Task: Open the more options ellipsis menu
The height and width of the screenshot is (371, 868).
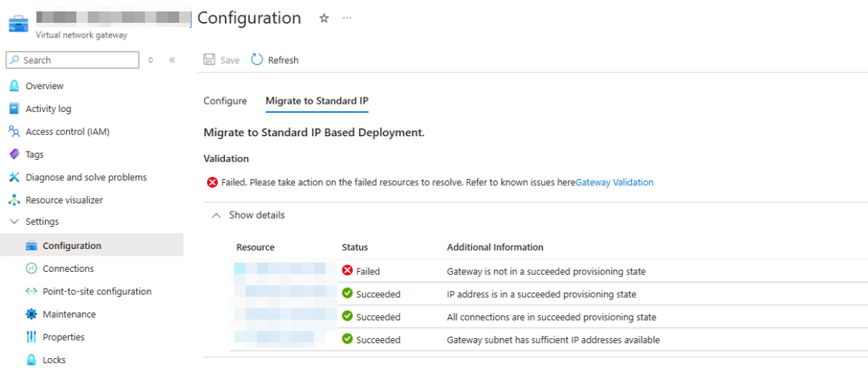Action: pyautogui.click(x=347, y=19)
